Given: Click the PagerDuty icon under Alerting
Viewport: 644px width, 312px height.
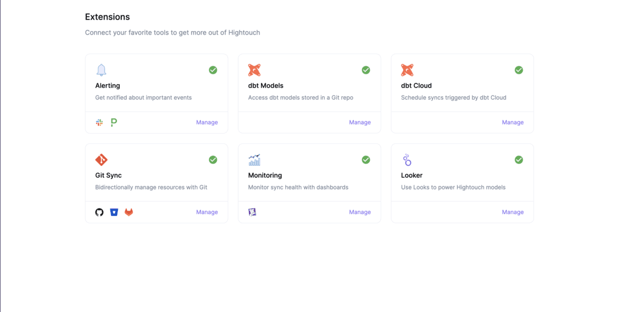Looking at the screenshot, I should (x=114, y=122).
